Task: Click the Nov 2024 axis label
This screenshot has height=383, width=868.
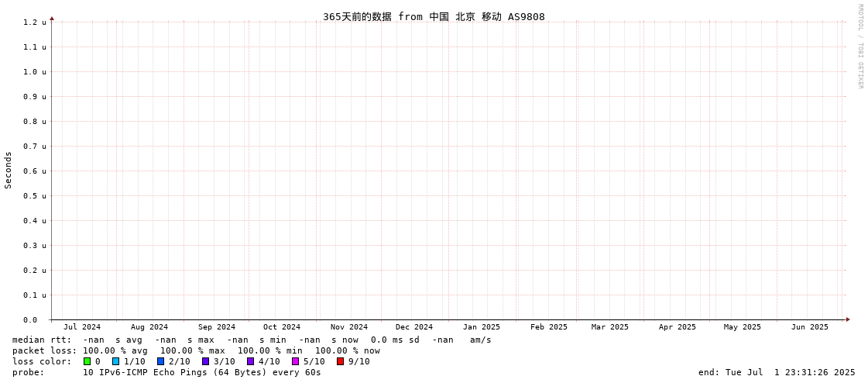Action: tap(348, 327)
